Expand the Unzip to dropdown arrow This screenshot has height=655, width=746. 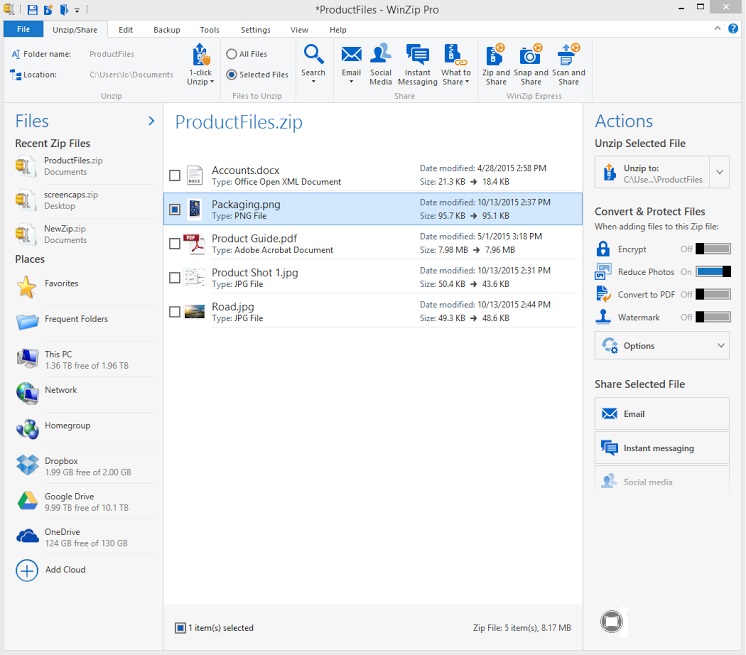719,172
